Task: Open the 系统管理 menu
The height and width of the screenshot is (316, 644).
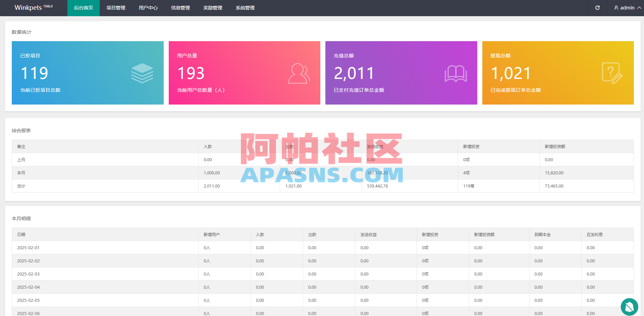Action: 245,8
